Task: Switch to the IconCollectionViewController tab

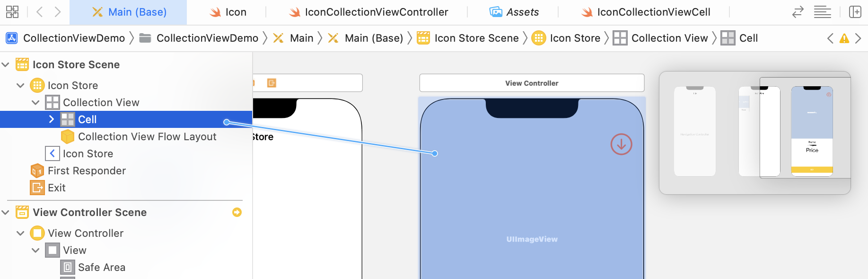Action: (368, 12)
